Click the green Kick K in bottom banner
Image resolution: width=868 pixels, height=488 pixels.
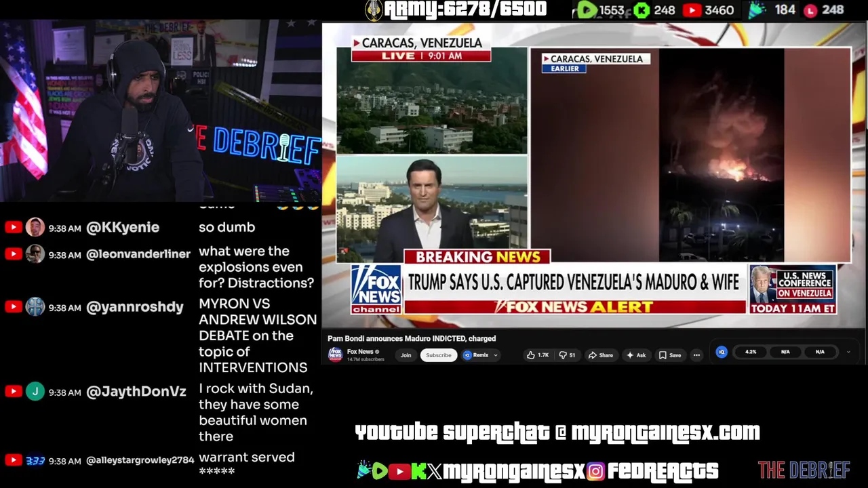[419, 471]
